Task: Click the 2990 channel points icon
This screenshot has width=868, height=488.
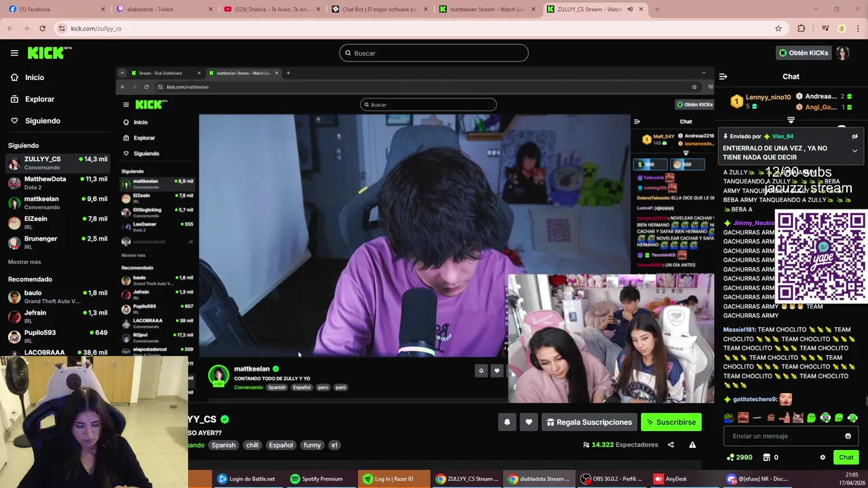Action: [x=730, y=457]
